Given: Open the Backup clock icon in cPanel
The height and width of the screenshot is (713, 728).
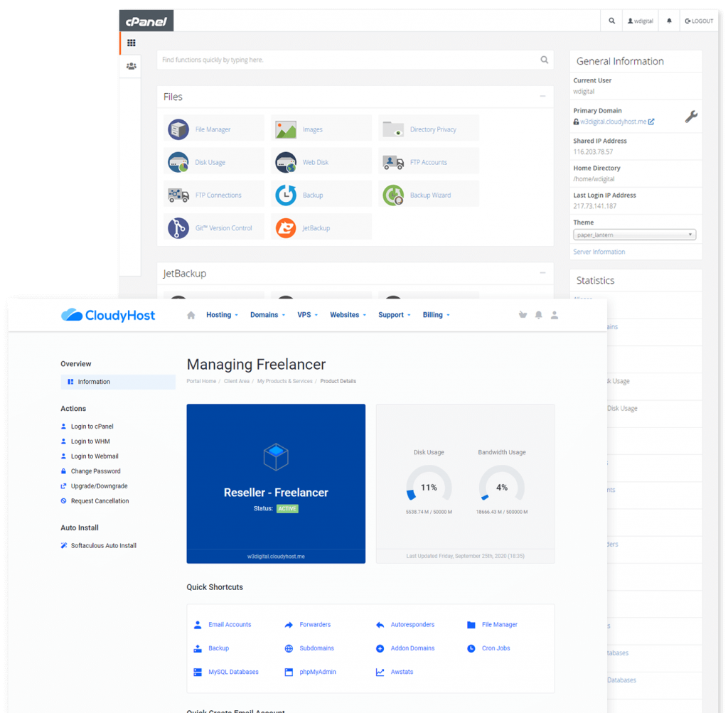Looking at the screenshot, I should click(x=286, y=195).
